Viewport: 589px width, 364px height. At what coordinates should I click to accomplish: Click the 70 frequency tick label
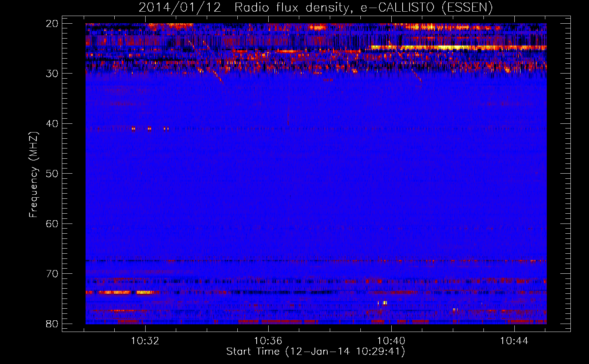52,274
